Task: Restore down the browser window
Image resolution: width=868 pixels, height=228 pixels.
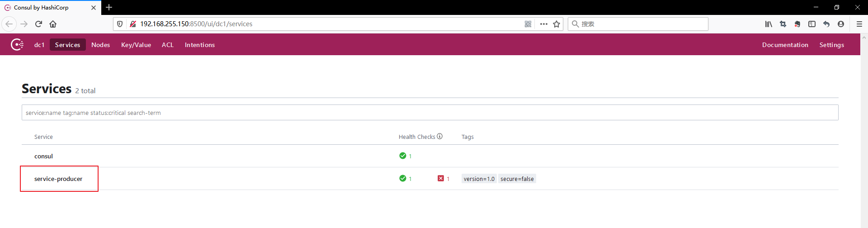Action: 837,7
